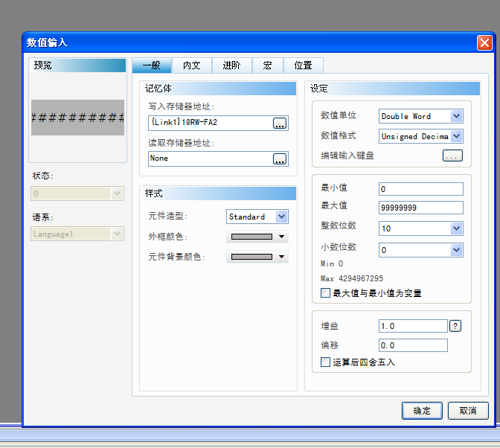This screenshot has height=448, width=500.
Task: Open the 小数位数 dropdown
Action: [x=456, y=250]
